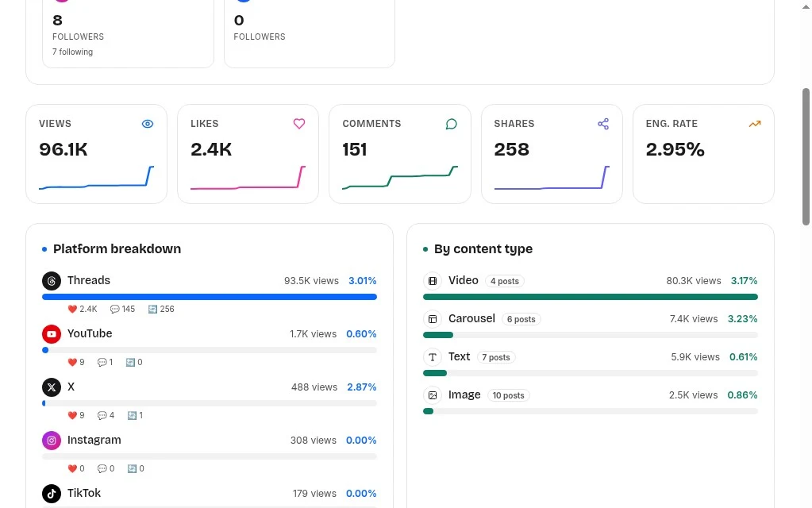Click the X platform icon
812x508 pixels.
pyautogui.click(x=52, y=387)
